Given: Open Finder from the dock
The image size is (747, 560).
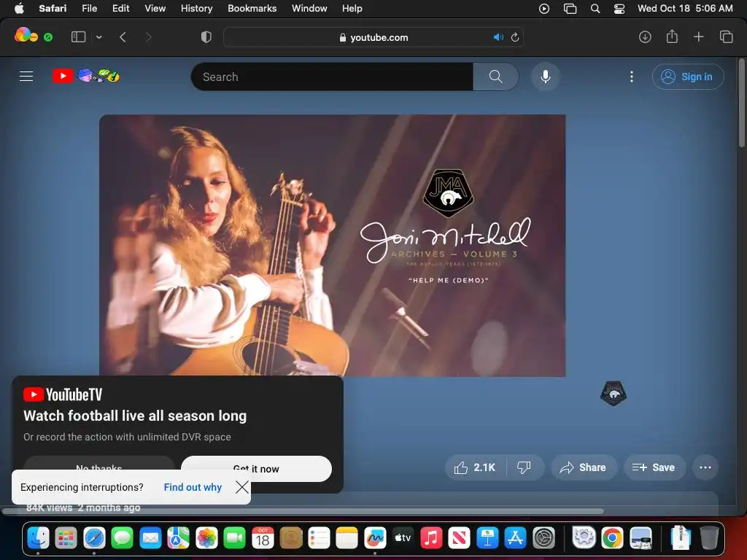Looking at the screenshot, I should coord(38,538).
